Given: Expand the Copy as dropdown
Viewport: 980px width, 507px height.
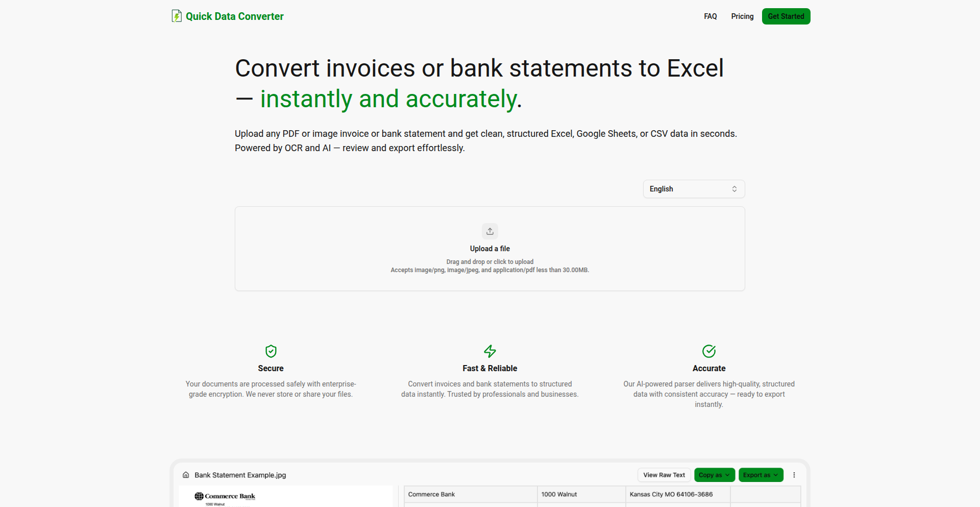Looking at the screenshot, I should 714,475.
